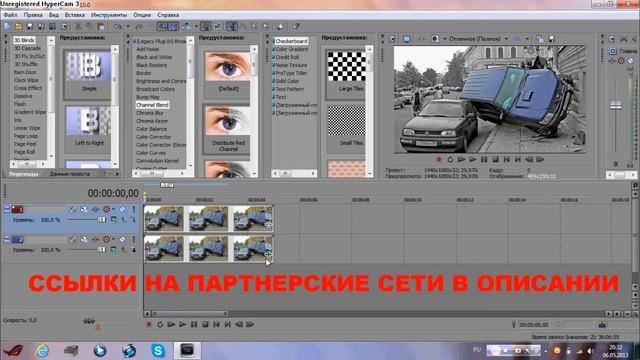
Task: Choose the Small Tiles checkerboard preset
Action: point(347,121)
